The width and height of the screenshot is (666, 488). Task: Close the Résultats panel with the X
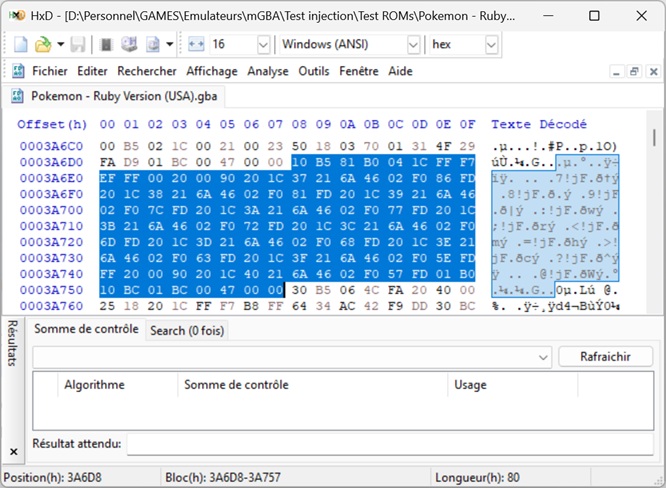(13, 452)
